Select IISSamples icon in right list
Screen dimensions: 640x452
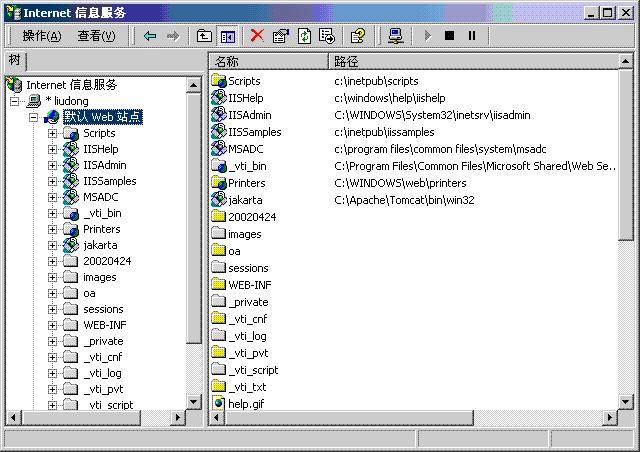pos(219,131)
